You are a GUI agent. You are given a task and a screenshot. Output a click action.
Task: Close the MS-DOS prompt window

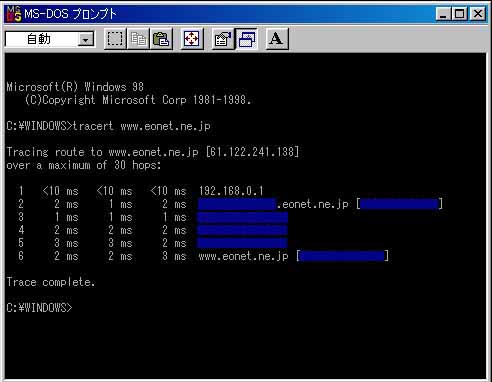478,14
